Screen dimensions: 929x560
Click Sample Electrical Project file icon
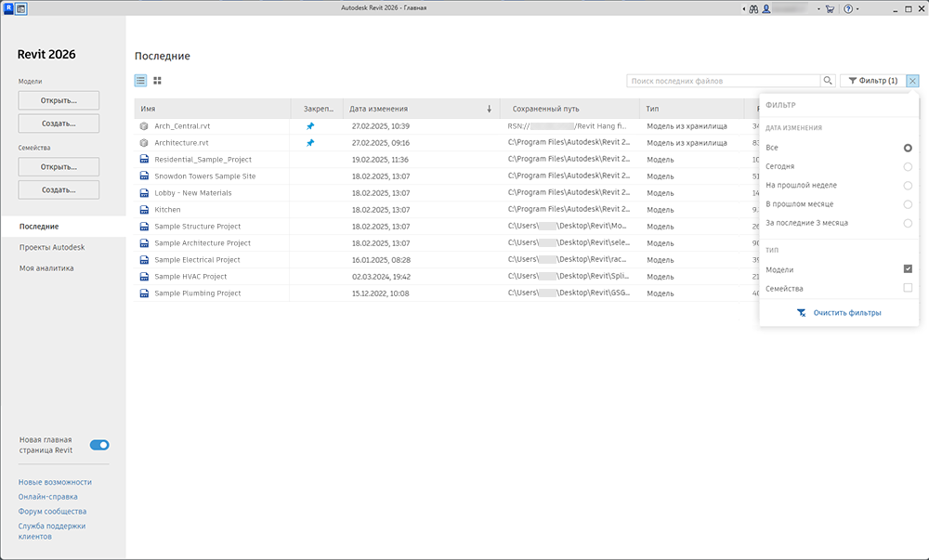click(143, 260)
